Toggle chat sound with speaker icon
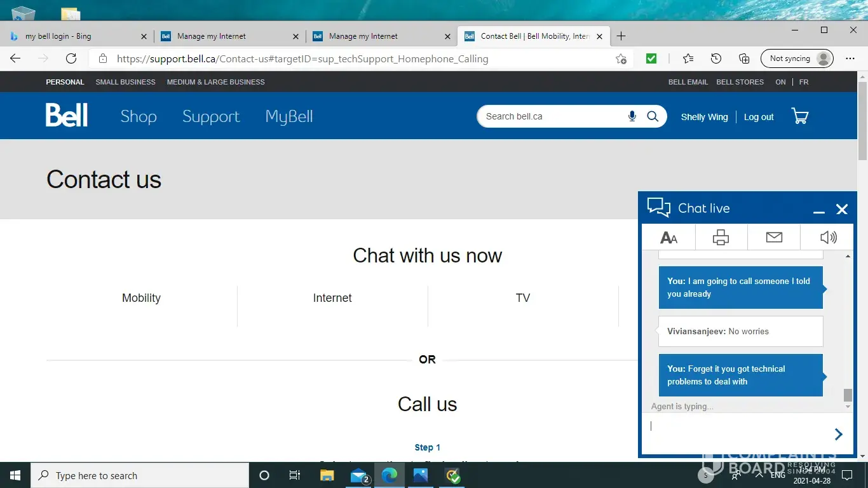The image size is (868, 488). click(827, 238)
